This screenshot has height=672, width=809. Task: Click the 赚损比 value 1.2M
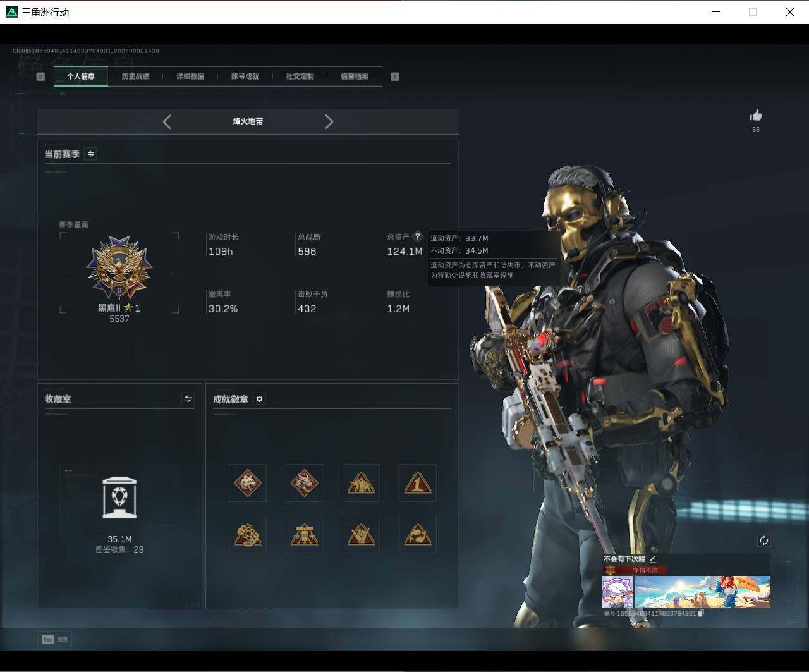[398, 309]
